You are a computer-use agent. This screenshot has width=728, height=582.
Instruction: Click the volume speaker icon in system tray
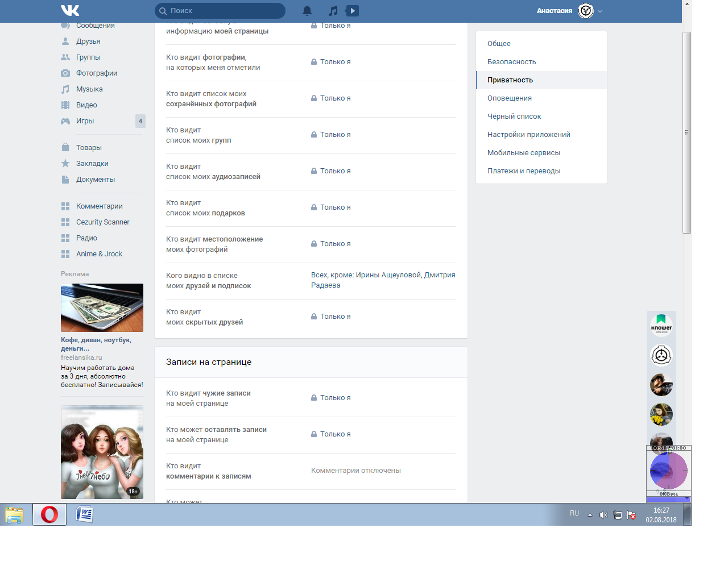(x=603, y=515)
